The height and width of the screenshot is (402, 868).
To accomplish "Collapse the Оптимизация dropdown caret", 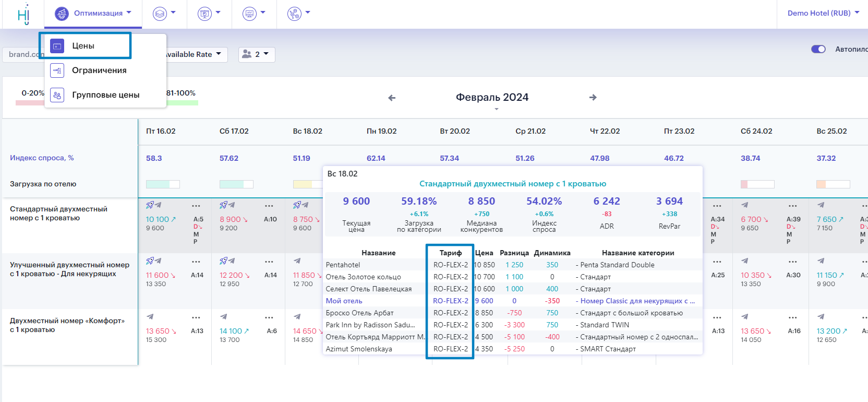I will point(129,13).
